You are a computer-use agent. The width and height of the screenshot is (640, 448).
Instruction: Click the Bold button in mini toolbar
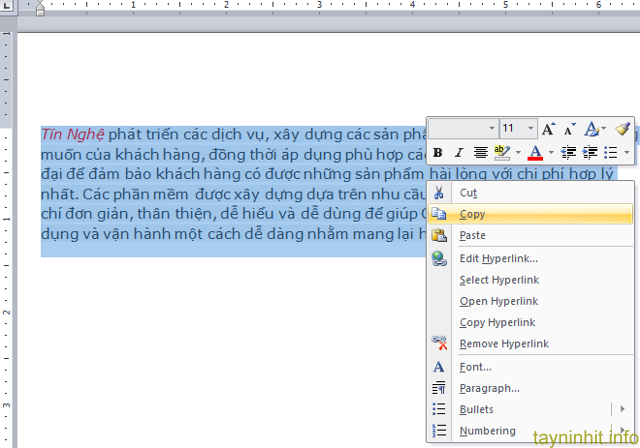coord(438,153)
